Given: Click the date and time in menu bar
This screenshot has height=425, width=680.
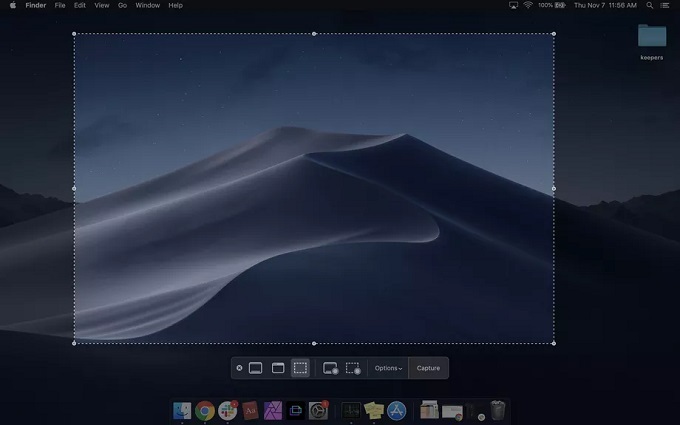Looking at the screenshot, I should click(605, 5).
